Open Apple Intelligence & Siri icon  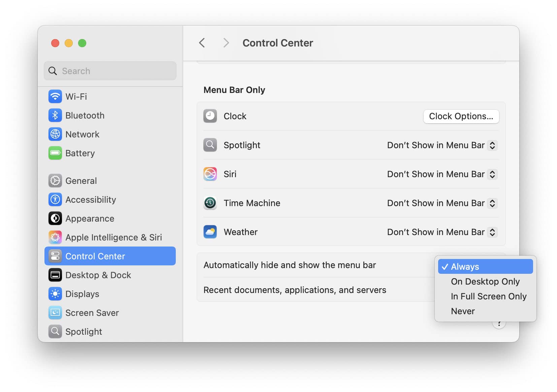55,237
